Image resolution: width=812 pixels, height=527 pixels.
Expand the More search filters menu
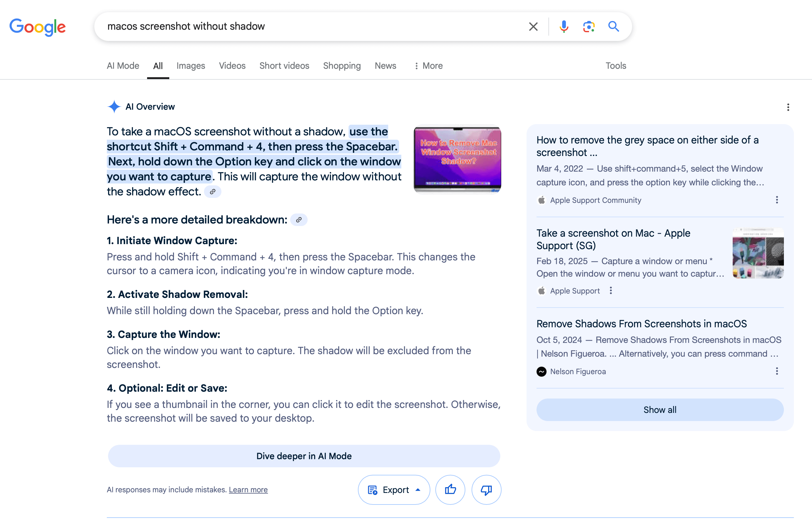coord(428,66)
